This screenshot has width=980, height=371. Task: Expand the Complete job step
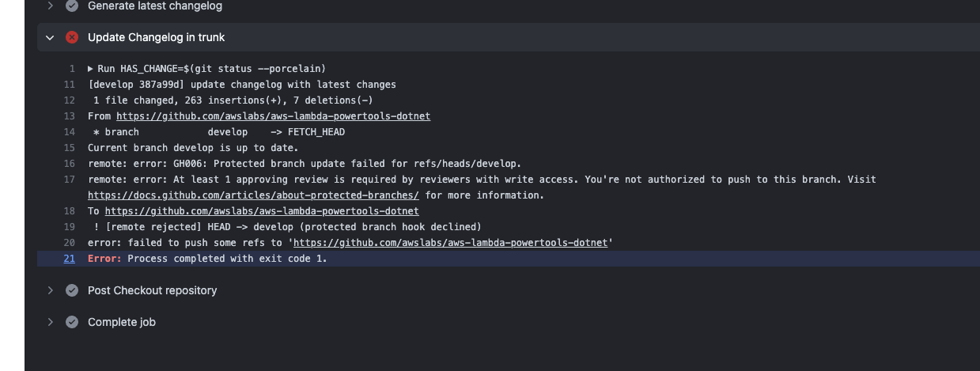[x=50, y=322]
